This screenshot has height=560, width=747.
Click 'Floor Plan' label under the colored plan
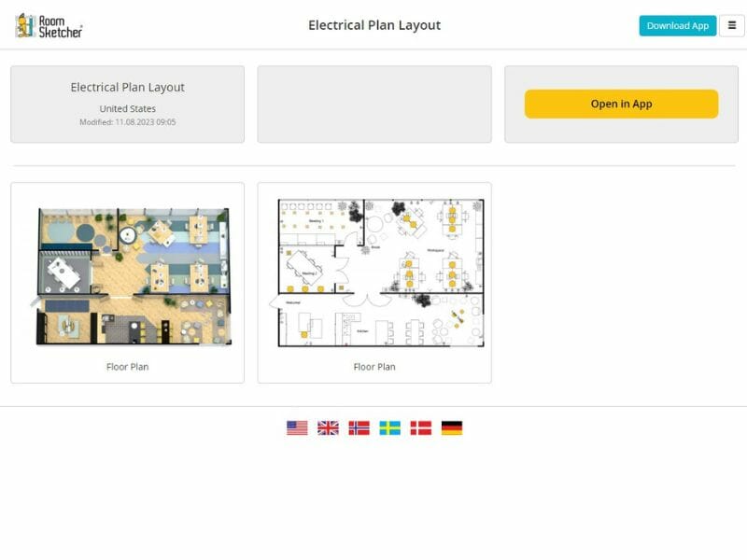pyautogui.click(x=127, y=367)
